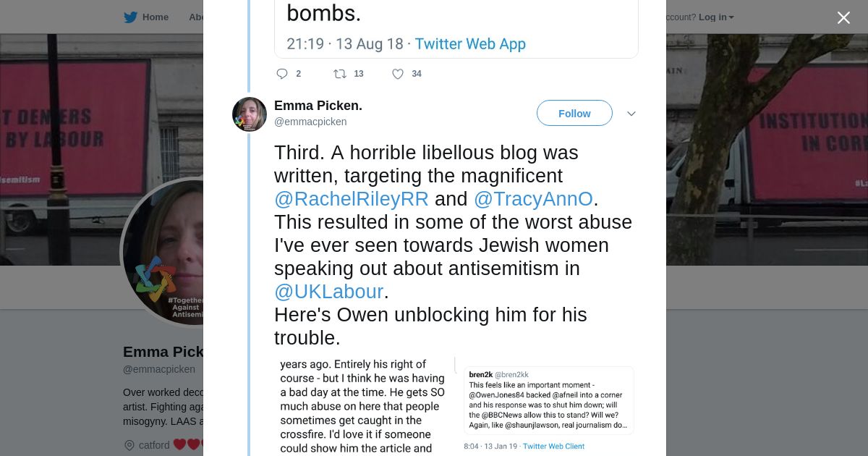
Task: Click the retweet arrows icon
Action: click(x=339, y=74)
